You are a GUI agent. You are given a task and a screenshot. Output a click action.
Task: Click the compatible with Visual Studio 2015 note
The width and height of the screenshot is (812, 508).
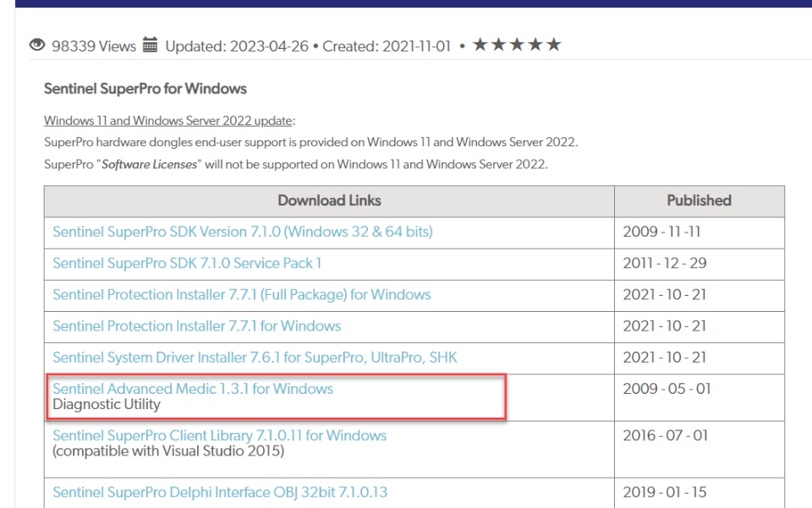pyautogui.click(x=168, y=451)
